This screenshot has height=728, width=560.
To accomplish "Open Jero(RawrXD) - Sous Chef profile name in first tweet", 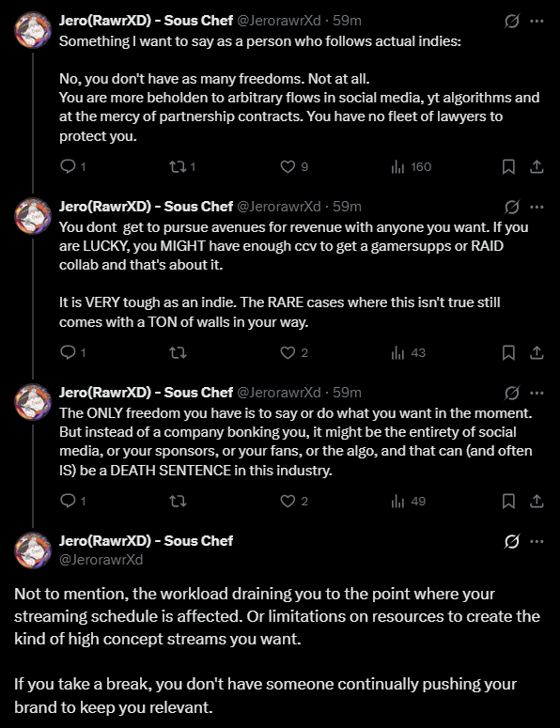I will 146,21.
